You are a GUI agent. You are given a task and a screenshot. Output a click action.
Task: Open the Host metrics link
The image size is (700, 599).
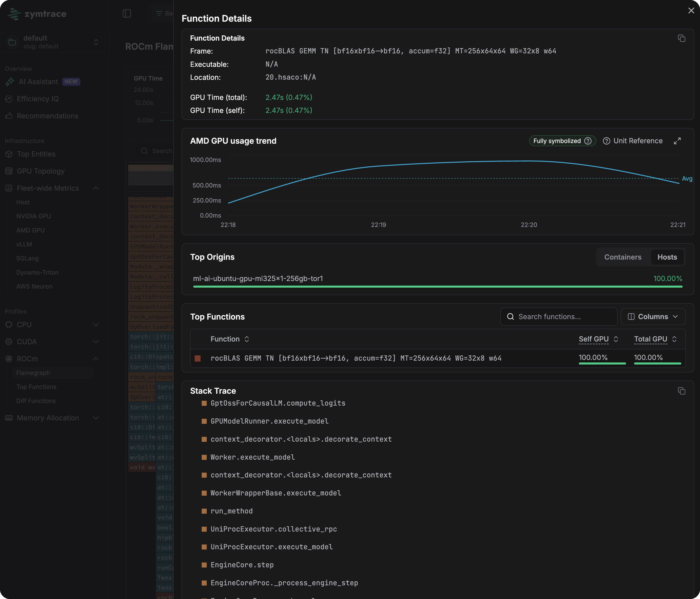click(23, 202)
